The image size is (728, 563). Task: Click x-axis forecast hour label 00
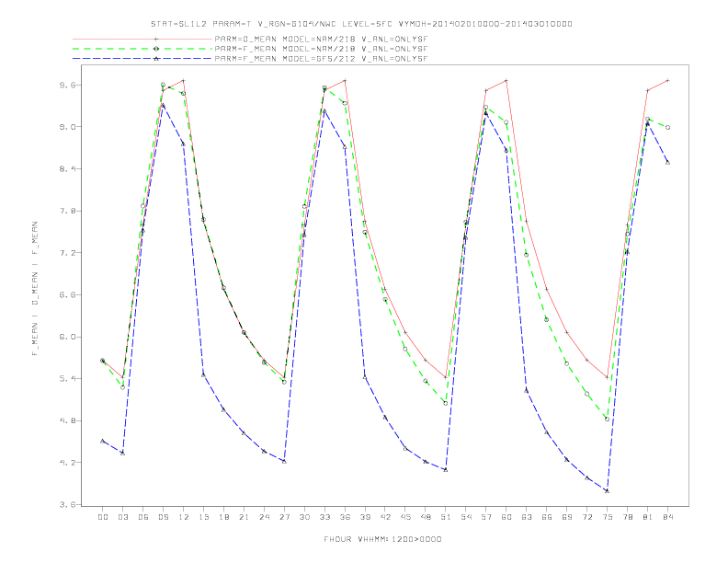pos(103,517)
